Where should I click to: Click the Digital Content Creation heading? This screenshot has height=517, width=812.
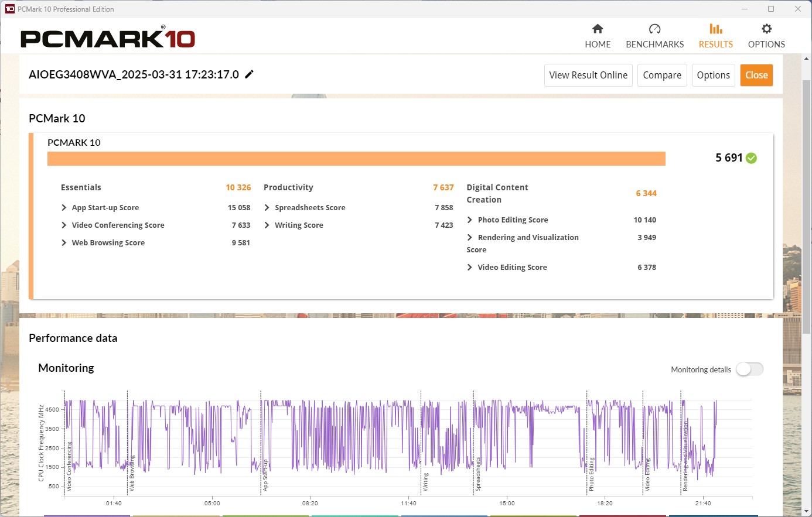(497, 193)
